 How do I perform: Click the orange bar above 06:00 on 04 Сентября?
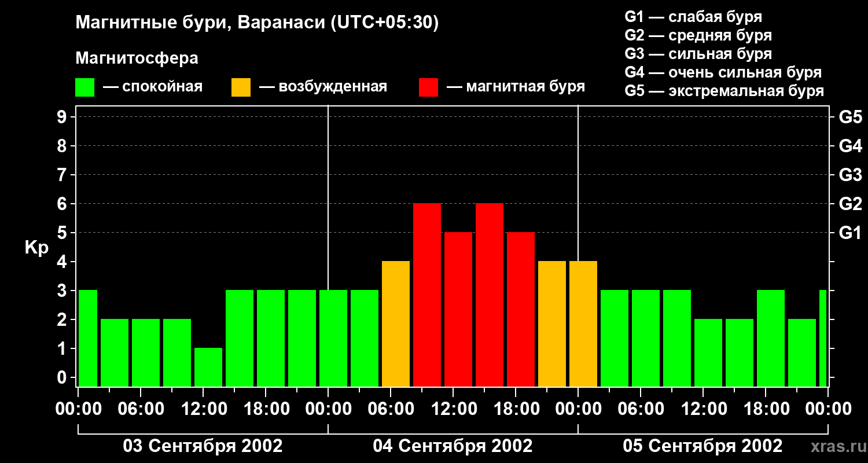396,324
